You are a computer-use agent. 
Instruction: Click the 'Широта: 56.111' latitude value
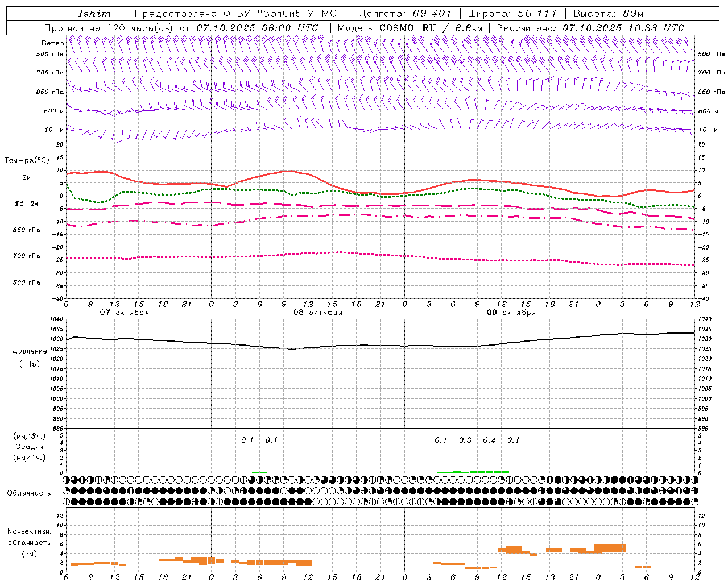512,14
